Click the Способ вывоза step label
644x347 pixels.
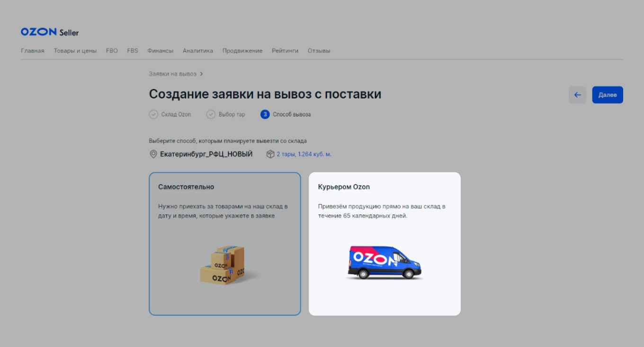[292, 115]
